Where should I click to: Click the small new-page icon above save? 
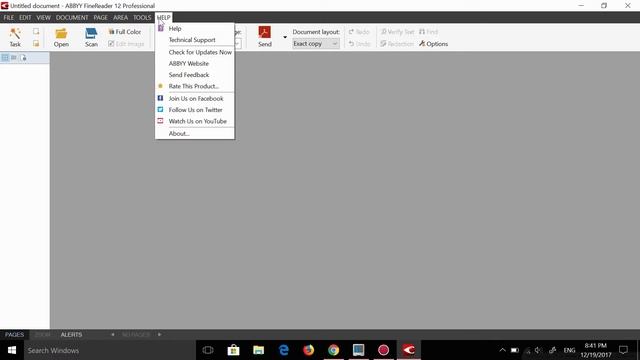click(36, 31)
